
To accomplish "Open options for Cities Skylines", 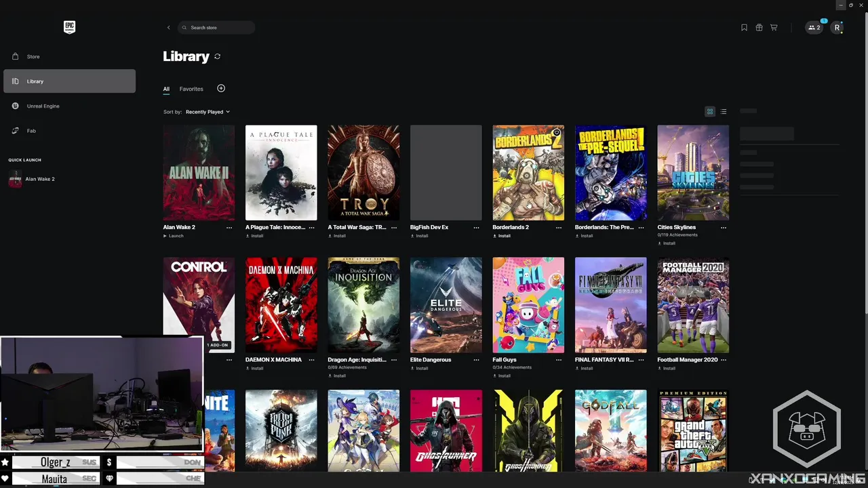I will pos(724,228).
